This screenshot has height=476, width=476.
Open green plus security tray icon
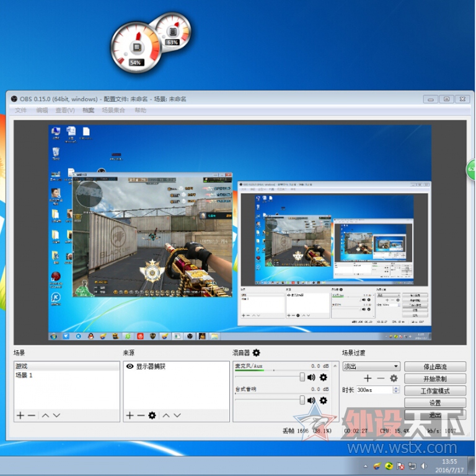pyautogui.click(x=389, y=465)
